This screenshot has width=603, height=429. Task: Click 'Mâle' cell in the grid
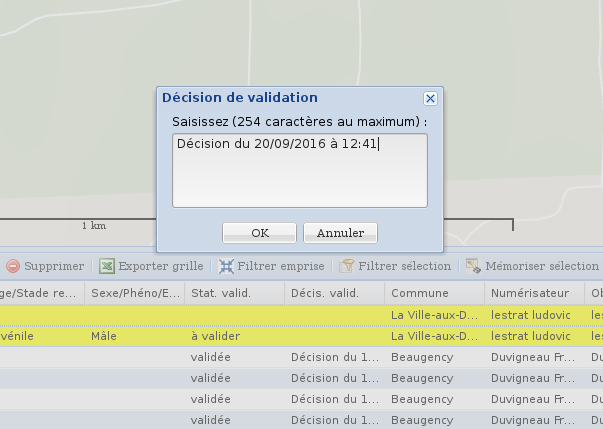105,337
